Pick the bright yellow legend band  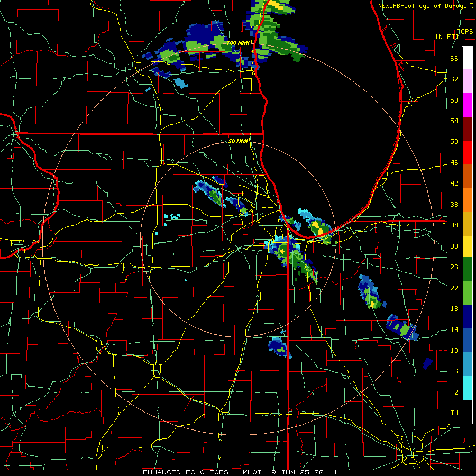pyautogui.click(x=467, y=247)
